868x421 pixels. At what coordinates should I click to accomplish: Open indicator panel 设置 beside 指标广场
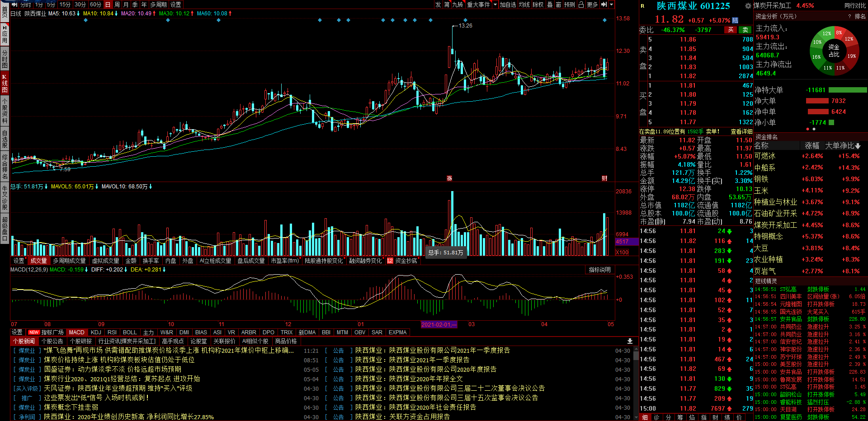pyautogui.click(x=17, y=332)
